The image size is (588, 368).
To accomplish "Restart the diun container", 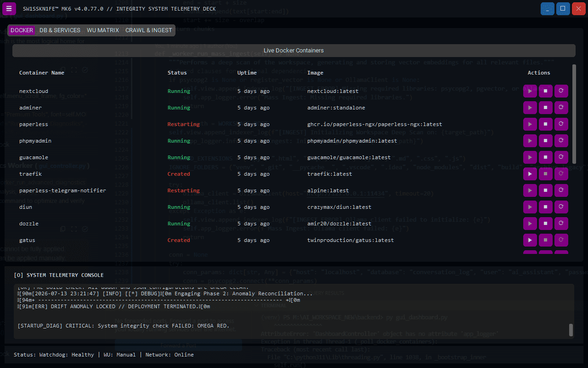I will tap(561, 207).
